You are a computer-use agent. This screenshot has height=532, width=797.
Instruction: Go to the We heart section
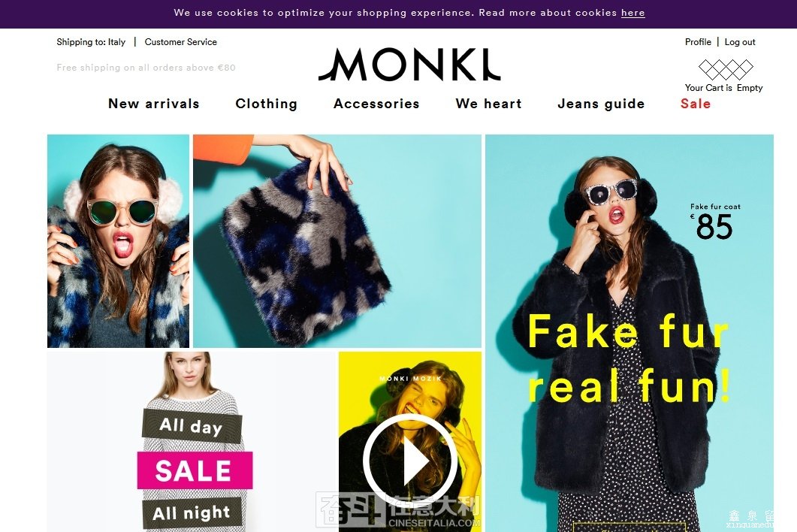[x=488, y=104]
